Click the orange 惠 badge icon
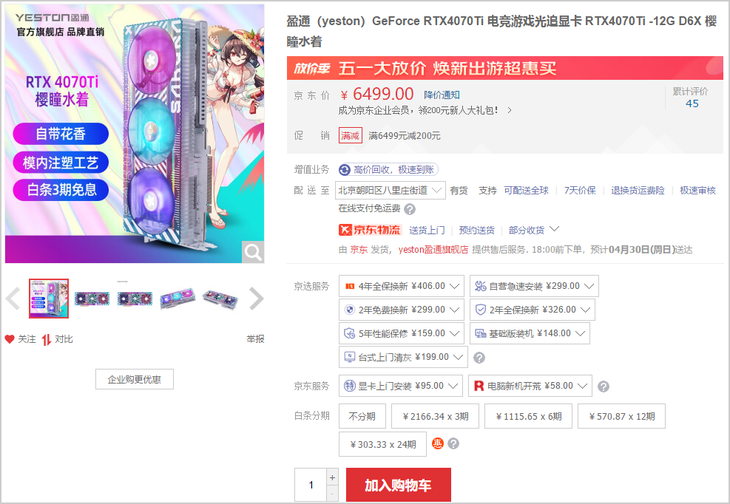The width and height of the screenshot is (730, 504). pos(438,444)
